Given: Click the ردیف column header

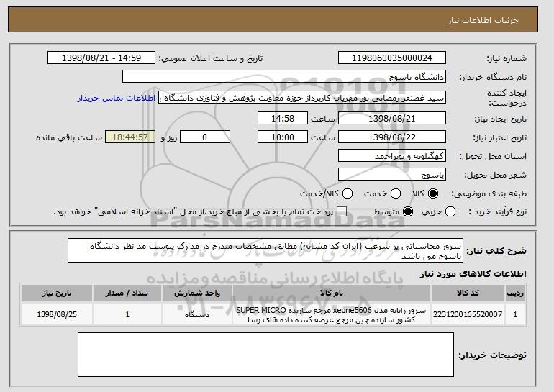Looking at the screenshot, I should click(515, 293).
